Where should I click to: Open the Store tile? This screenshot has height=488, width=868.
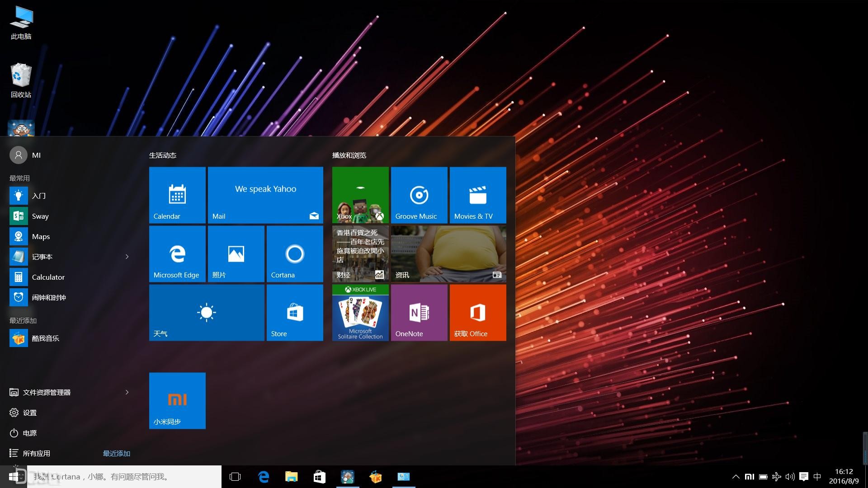[x=295, y=312]
